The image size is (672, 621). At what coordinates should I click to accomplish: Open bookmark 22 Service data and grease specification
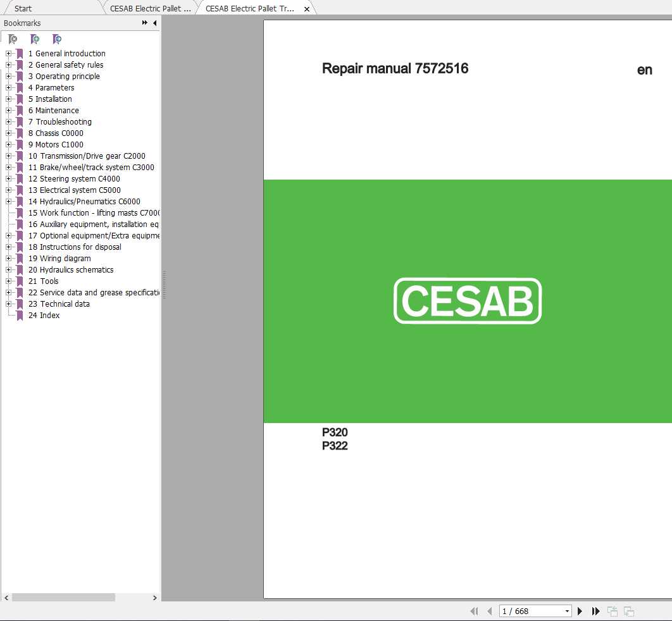point(94,293)
